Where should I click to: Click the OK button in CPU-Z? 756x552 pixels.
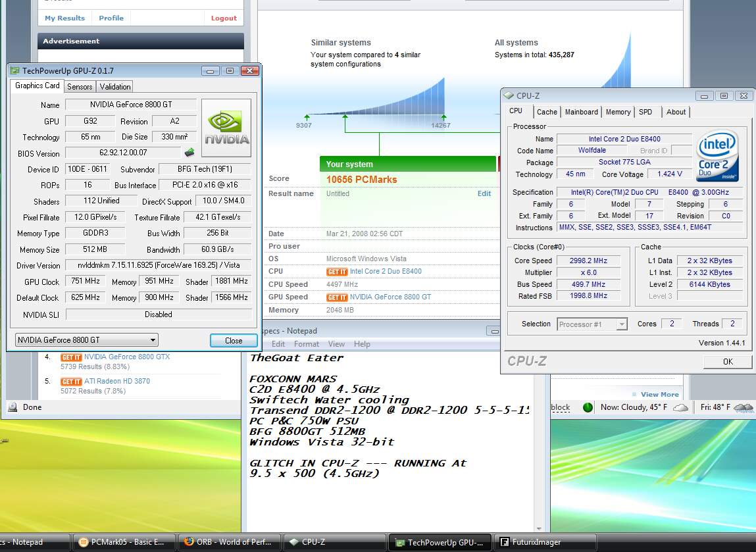pyautogui.click(x=728, y=362)
